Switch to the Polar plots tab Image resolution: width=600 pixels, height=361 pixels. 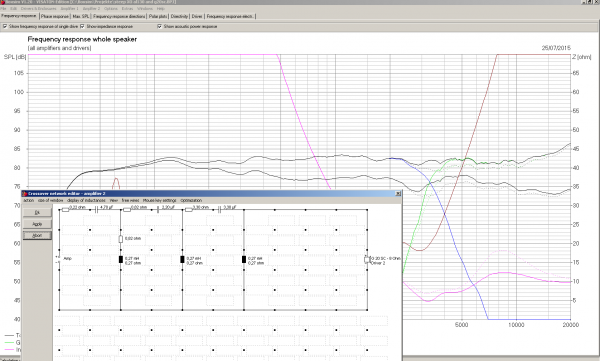coord(158,16)
